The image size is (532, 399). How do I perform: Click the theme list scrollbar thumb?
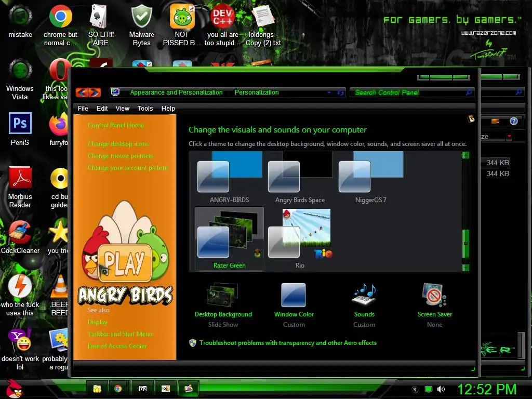coord(465,243)
